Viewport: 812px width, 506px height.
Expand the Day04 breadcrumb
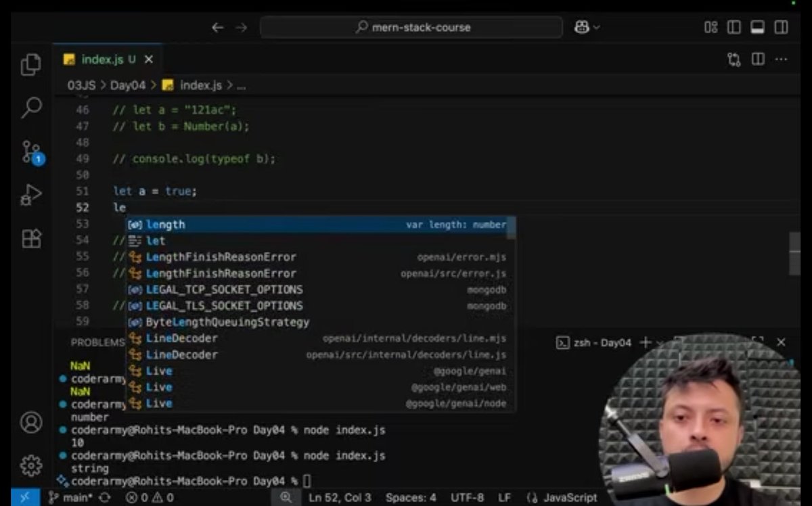pos(128,85)
